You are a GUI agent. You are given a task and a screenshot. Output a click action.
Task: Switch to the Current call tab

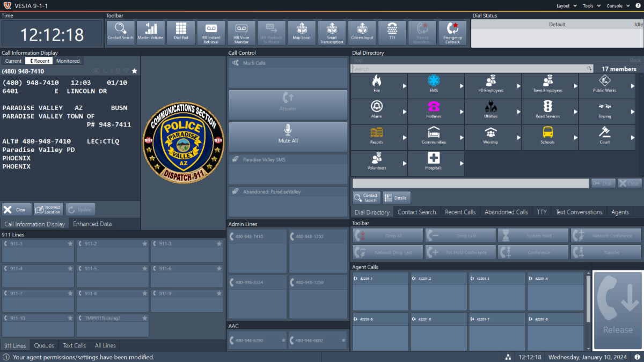pos(13,61)
